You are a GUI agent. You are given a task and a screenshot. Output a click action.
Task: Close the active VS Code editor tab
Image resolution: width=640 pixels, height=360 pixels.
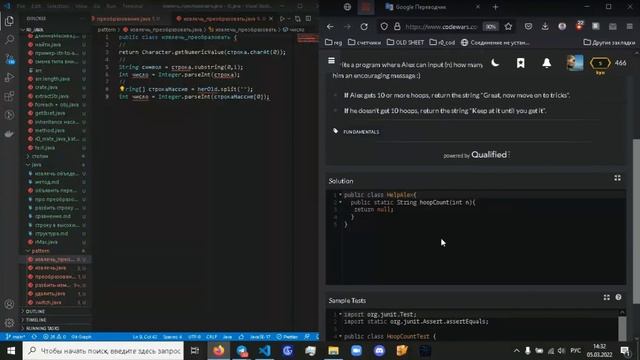point(271,19)
